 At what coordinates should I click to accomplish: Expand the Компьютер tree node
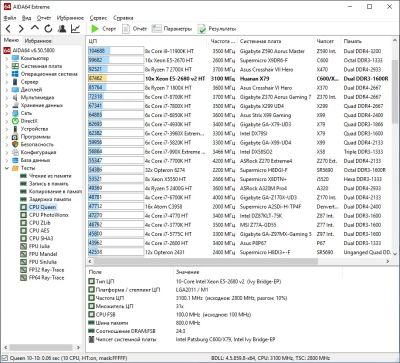click(x=7, y=58)
